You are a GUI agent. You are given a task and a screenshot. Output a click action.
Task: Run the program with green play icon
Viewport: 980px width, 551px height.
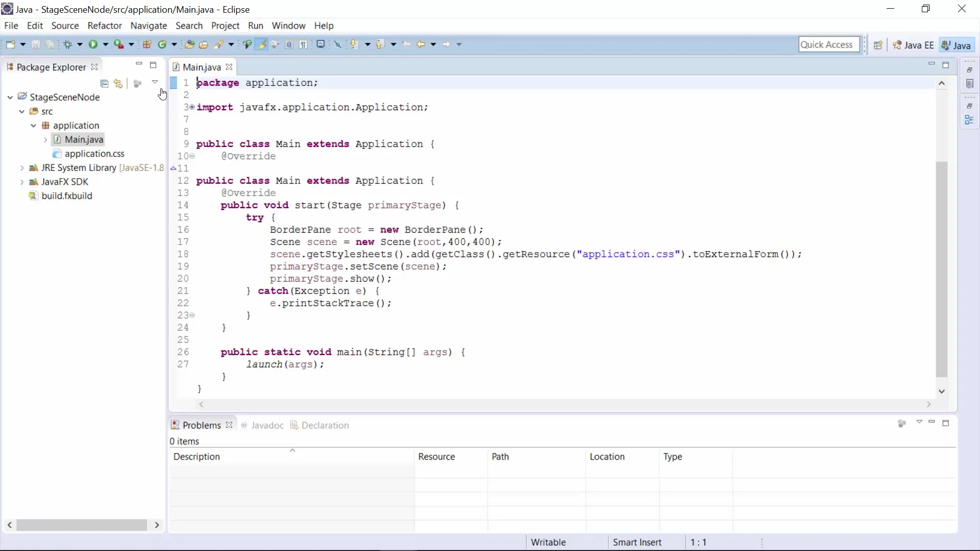93,45
